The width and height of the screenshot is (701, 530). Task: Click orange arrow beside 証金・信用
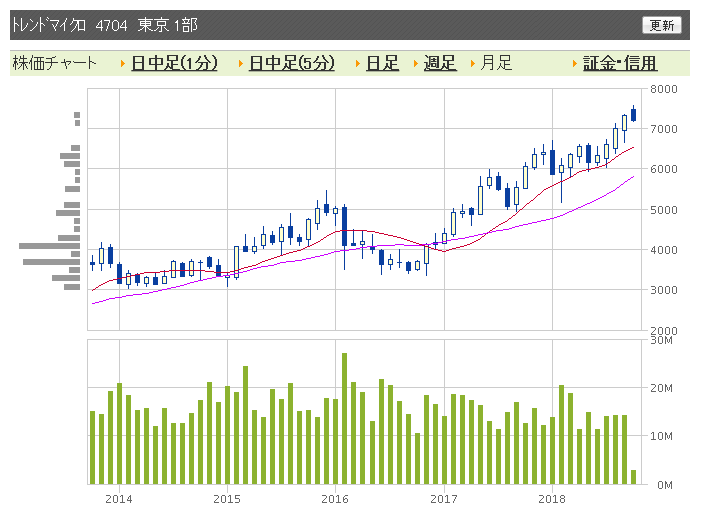pyautogui.click(x=574, y=63)
